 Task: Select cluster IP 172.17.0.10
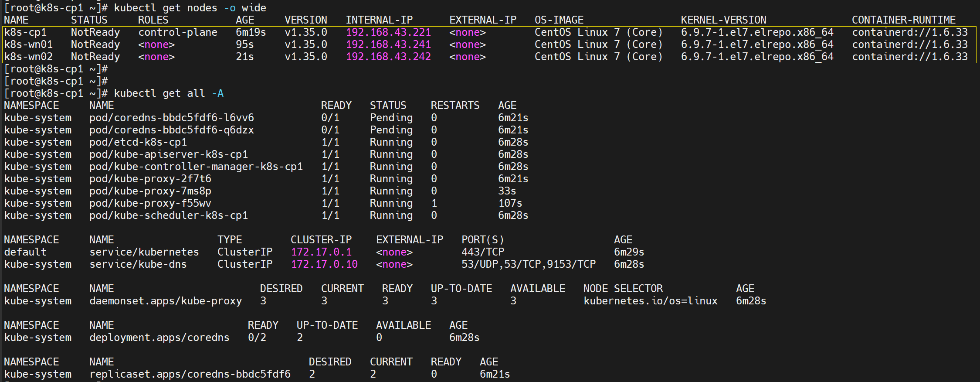point(324,264)
